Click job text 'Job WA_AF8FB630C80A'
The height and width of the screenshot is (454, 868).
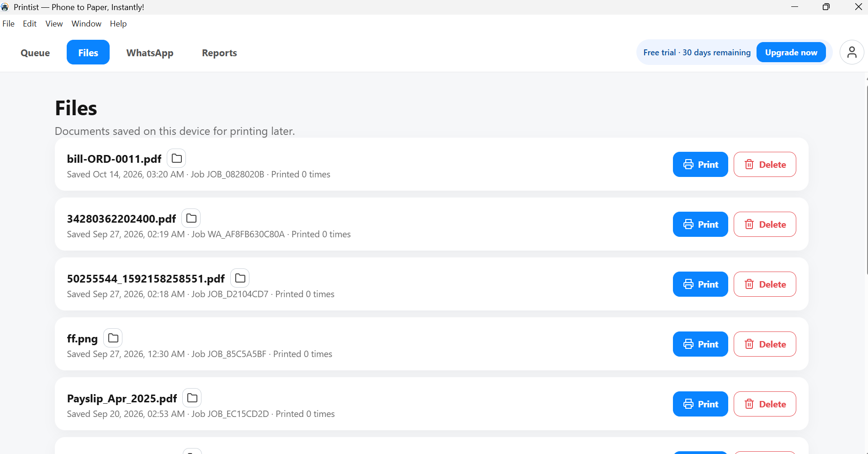click(x=238, y=234)
